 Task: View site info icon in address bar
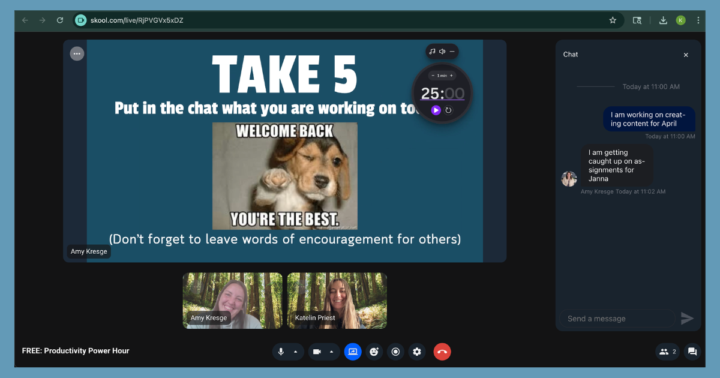[81, 20]
